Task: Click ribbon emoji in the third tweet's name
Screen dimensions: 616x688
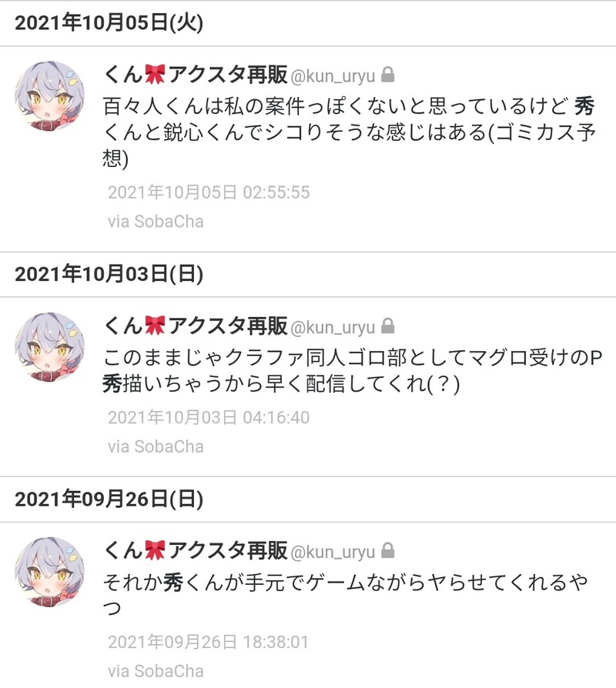Action: point(155,549)
